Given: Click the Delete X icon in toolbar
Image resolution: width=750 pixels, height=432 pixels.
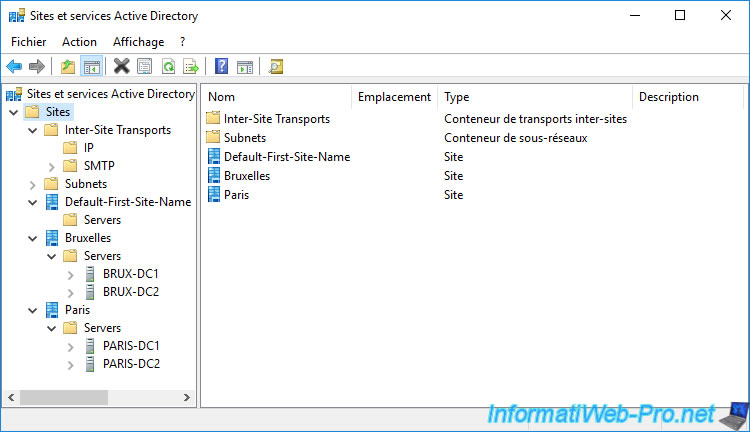Looking at the screenshot, I should pyautogui.click(x=121, y=67).
